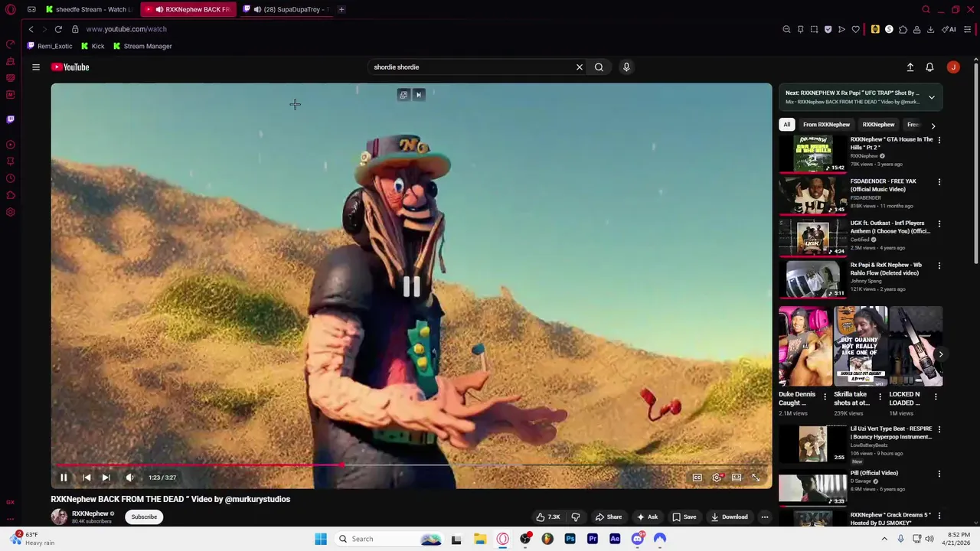Click the Windows Start button
Viewport: 980px width, 551px height.
[x=321, y=539]
